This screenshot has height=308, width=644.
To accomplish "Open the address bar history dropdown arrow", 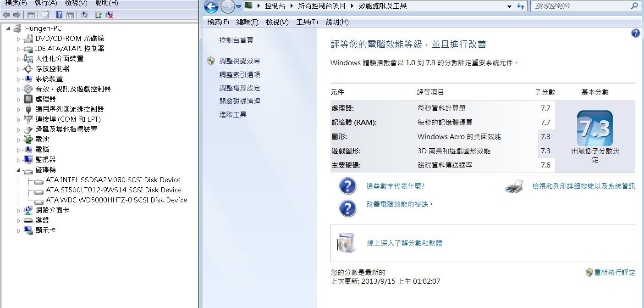I will click(x=510, y=6).
